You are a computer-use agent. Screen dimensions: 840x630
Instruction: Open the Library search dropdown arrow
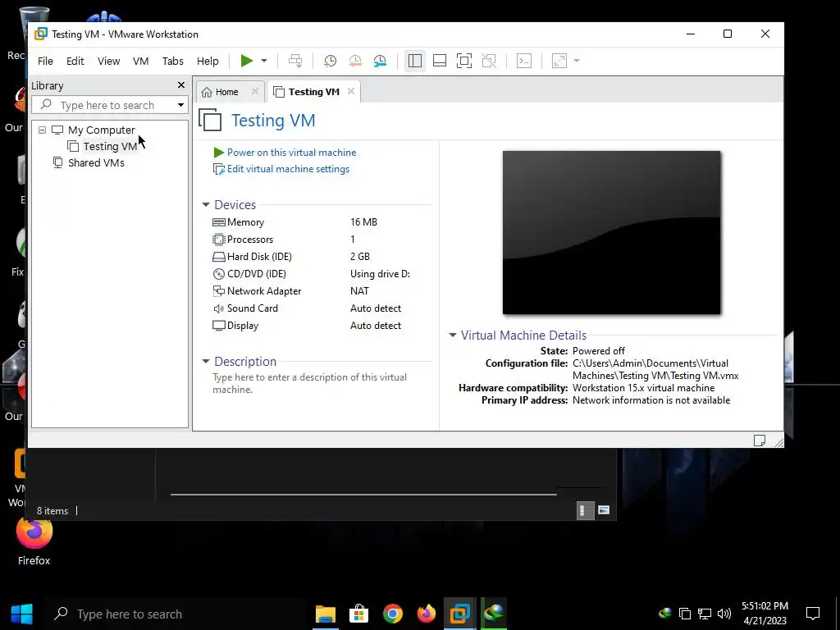[x=180, y=105]
